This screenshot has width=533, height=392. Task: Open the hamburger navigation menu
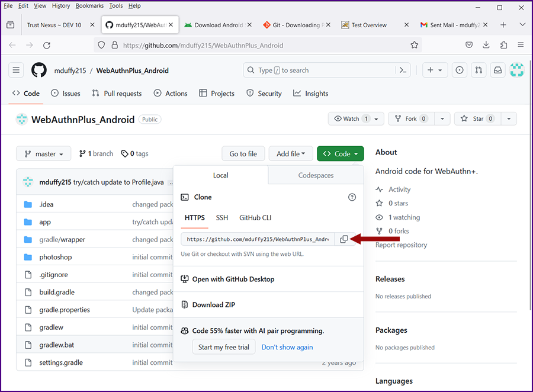click(16, 70)
